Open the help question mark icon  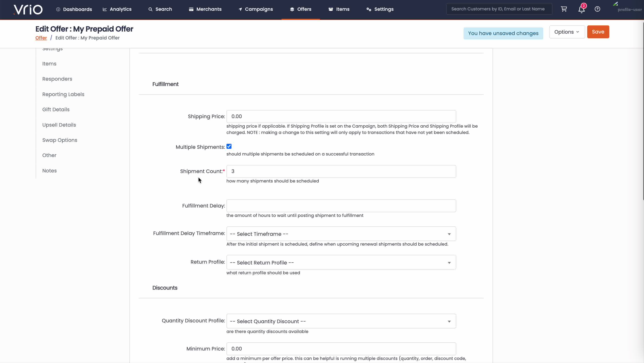(x=597, y=9)
